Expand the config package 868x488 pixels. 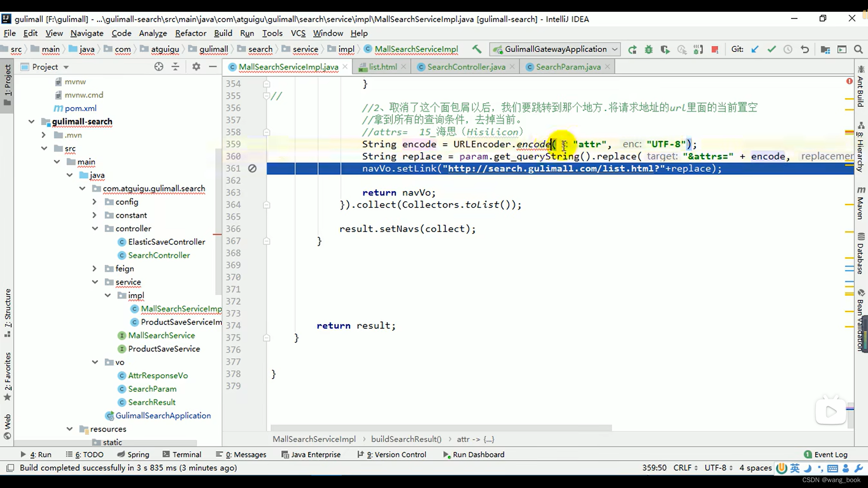[94, 202]
